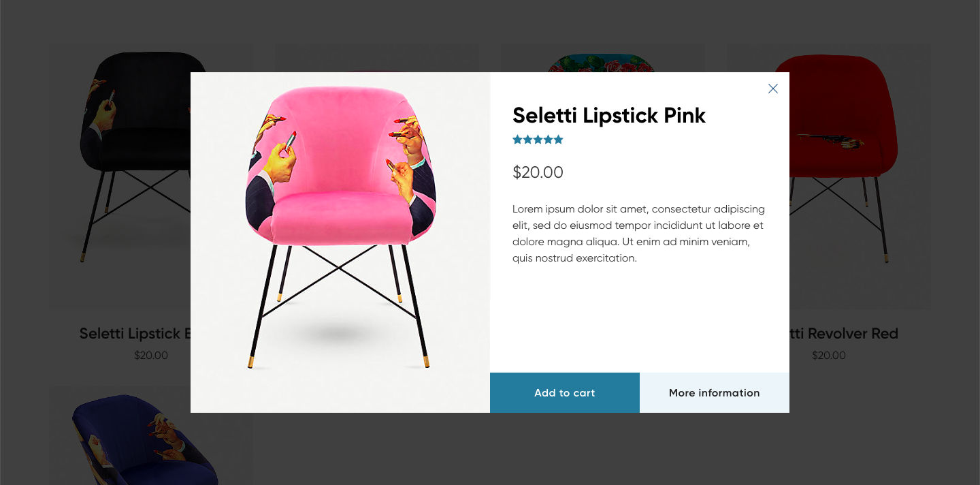Click the Add to cart button

point(564,392)
